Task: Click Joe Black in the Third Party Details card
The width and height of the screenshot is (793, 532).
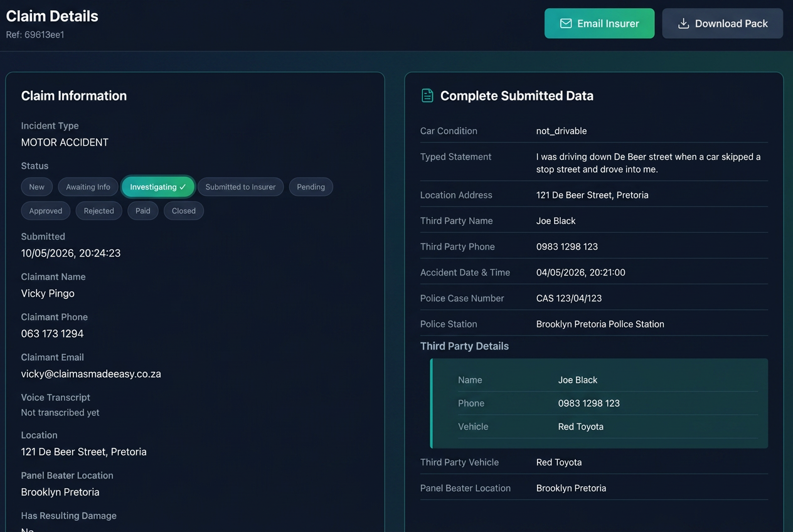Action: tap(578, 380)
